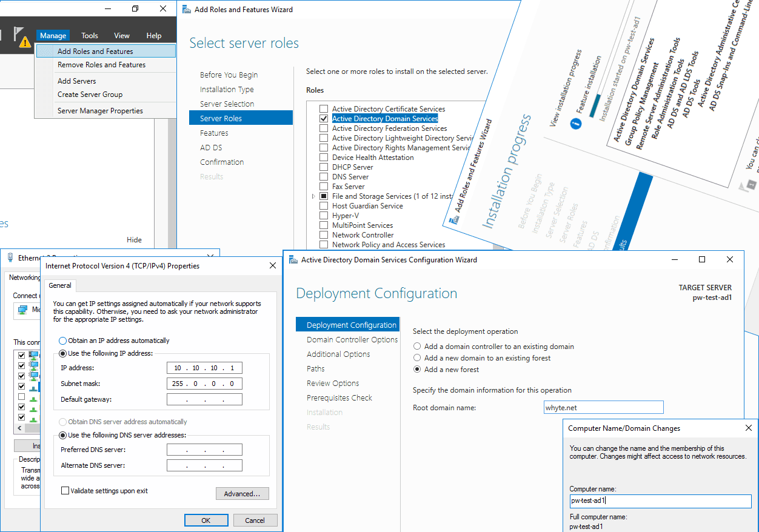Click the Hide link in Server Manager
Image resolution: width=759 pixels, height=532 pixels.
point(134,240)
